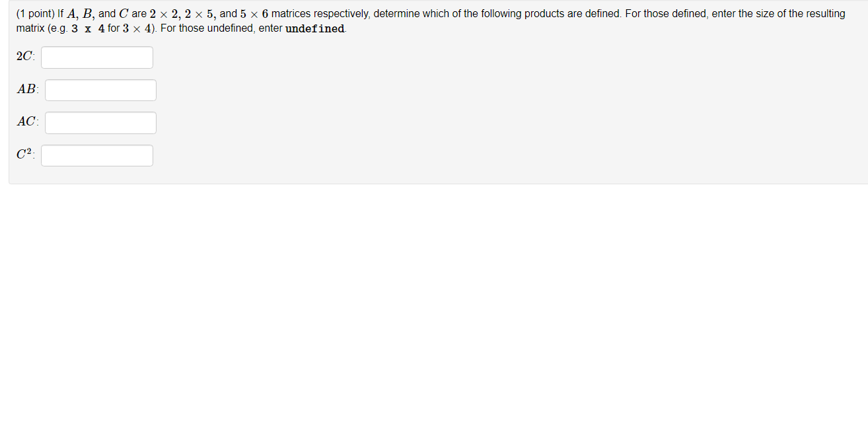Click the 2C label text

point(23,56)
